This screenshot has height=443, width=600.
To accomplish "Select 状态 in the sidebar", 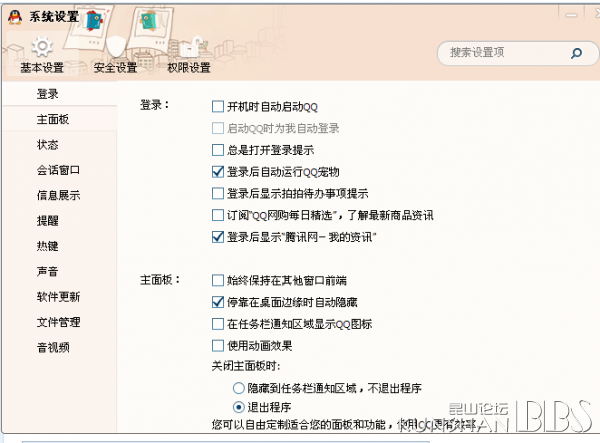I will coord(47,145).
